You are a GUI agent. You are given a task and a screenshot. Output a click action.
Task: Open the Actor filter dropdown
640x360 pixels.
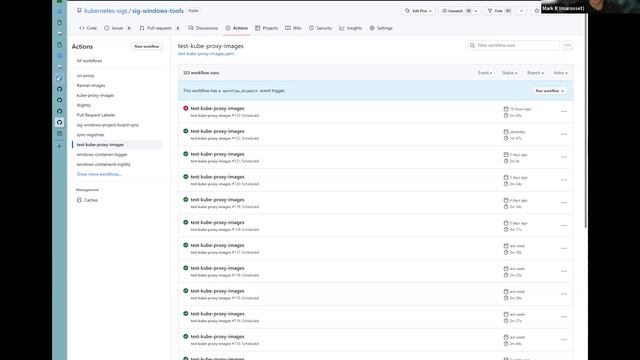560,73
